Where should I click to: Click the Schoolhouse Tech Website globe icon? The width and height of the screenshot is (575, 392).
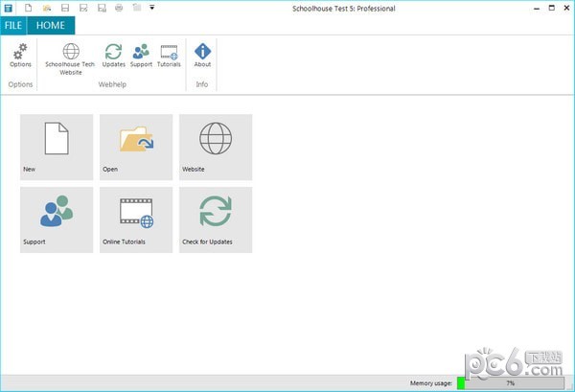pos(70,54)
